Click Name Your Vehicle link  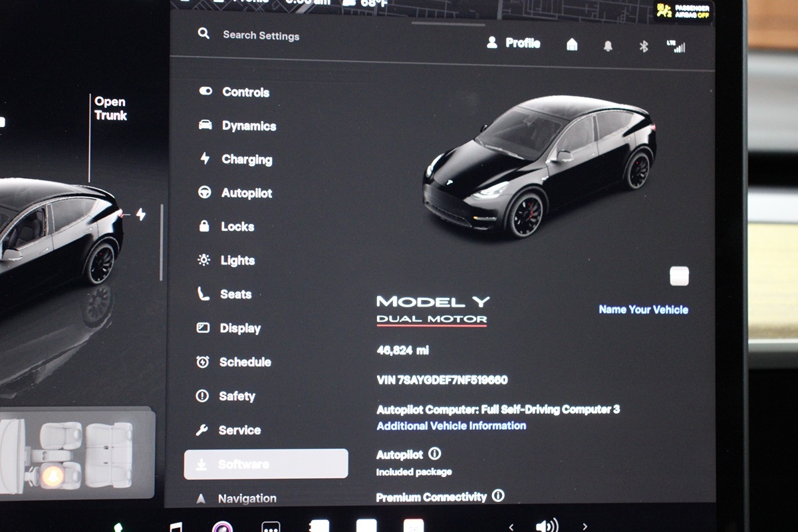pyautogui.click(x=643, y=309)
